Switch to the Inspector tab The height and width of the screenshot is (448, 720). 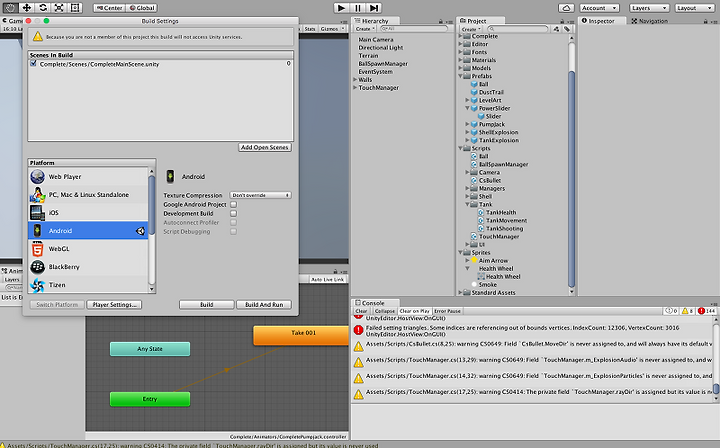pyautogui.click(x=601, y=21)
